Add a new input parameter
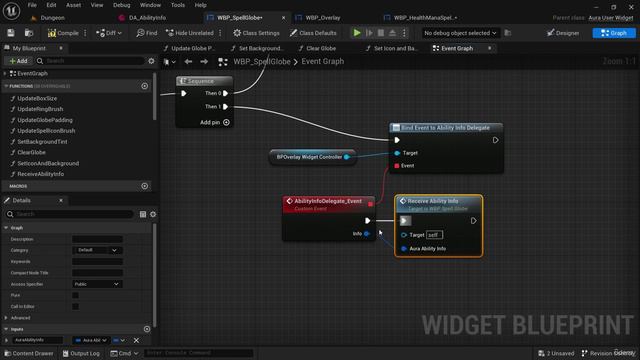Image resolution: width=640 pixels, height=360 pixels. [x=147, y=329]
